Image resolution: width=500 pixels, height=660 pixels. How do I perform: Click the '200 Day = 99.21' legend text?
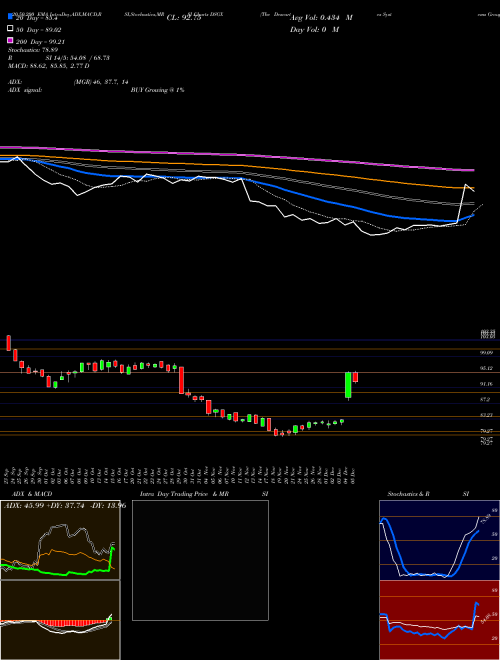(40, 42)
